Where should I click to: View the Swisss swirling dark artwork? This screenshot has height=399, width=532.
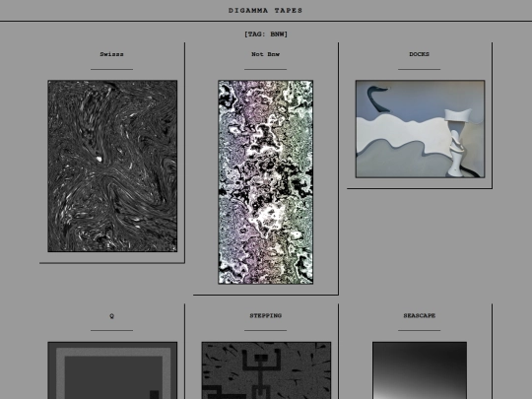112,166
